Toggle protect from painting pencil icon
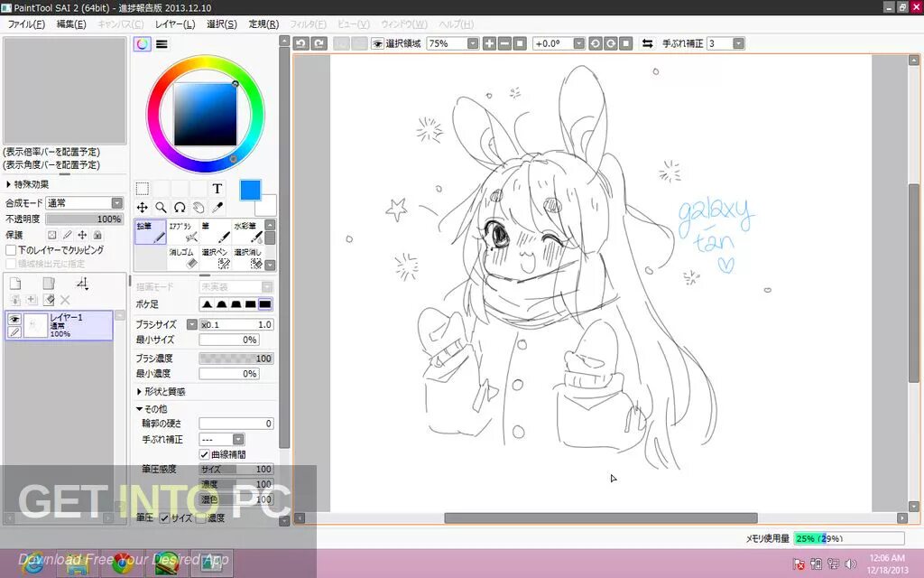924x578 pixels. (x=67, y=235)
